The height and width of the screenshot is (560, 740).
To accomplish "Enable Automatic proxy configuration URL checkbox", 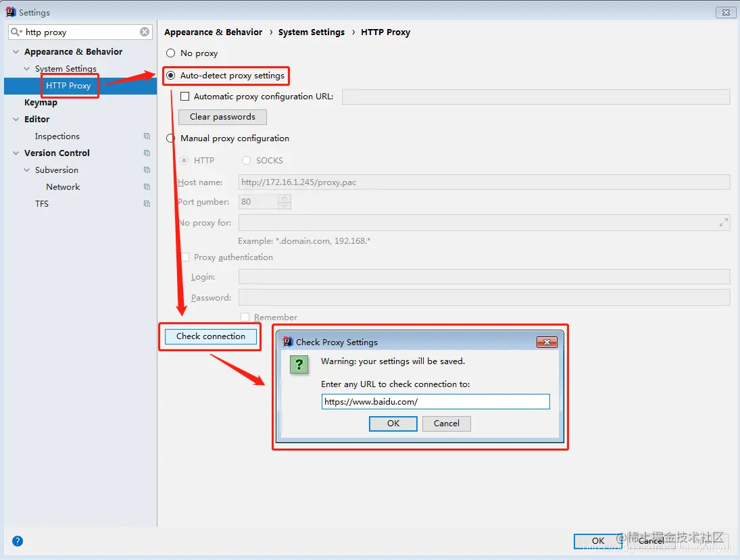I will pos(185,96).
